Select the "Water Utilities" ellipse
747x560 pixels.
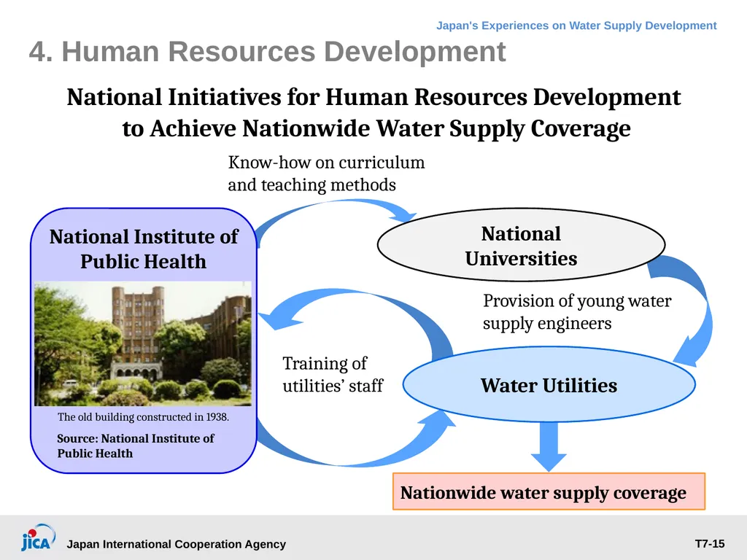point(549,384)
